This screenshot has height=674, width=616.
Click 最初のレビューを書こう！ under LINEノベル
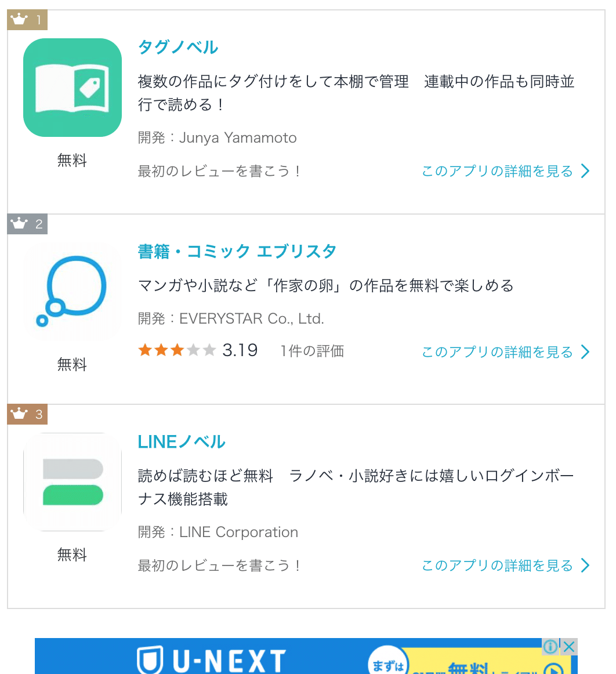(219, 566)
